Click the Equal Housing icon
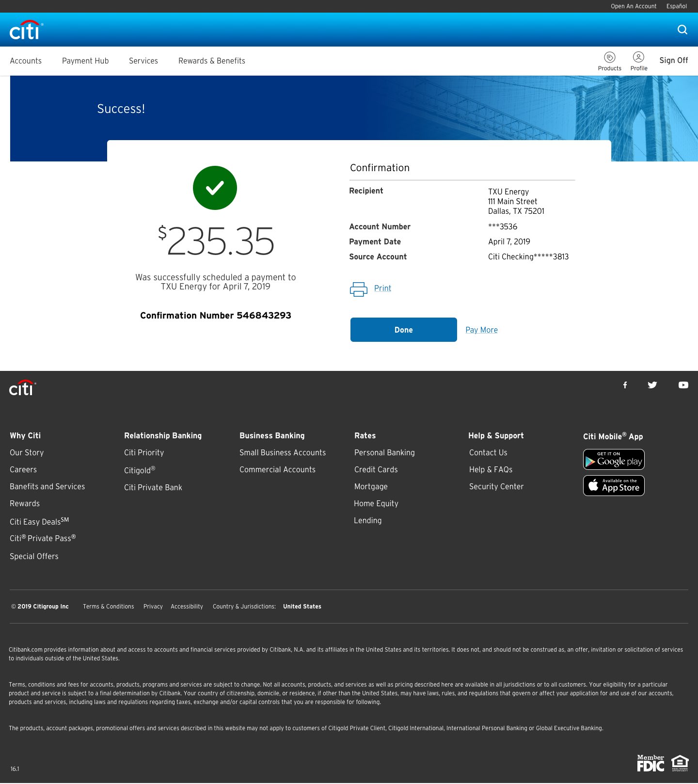 click(x=680, y=763)
